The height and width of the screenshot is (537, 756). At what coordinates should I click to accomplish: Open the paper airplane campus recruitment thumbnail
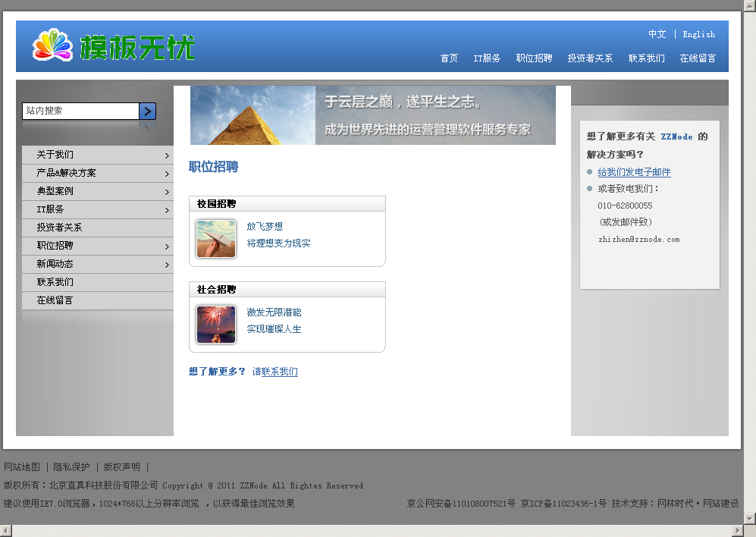tap(216, 239)
